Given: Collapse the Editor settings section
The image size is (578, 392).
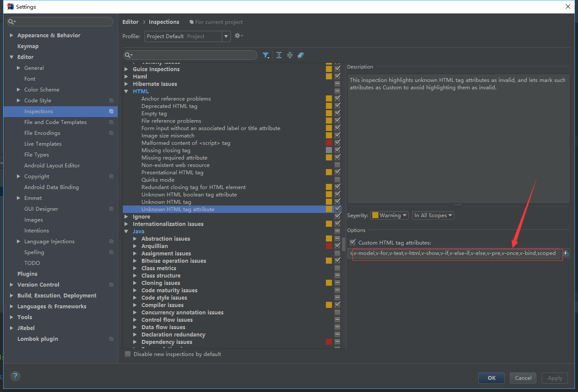Looking at the screenshot, I should pos(11,57).
